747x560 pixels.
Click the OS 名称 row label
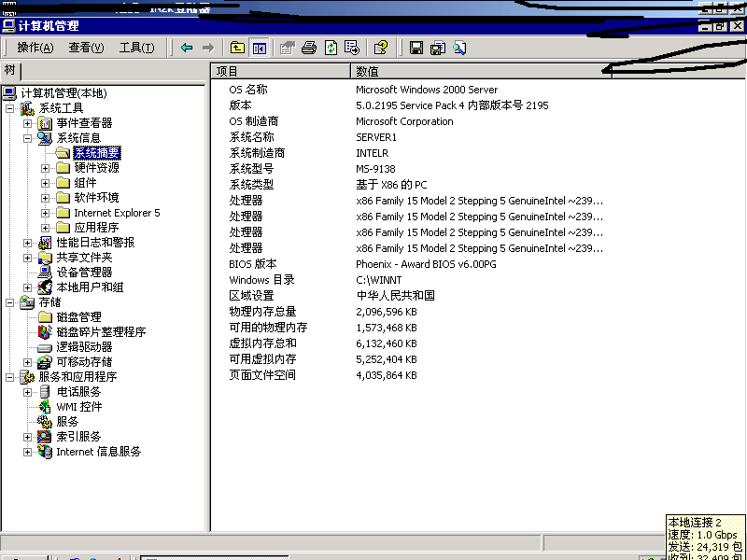[x=248, y=90]
